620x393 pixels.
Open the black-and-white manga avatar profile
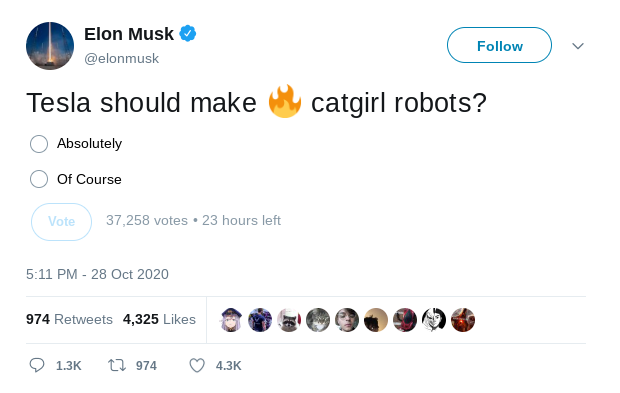434,319
